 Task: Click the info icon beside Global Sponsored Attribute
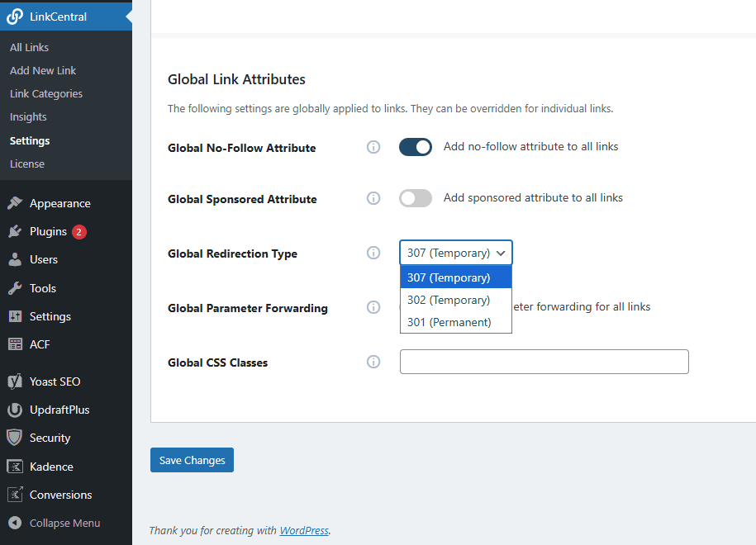[373, 198]
